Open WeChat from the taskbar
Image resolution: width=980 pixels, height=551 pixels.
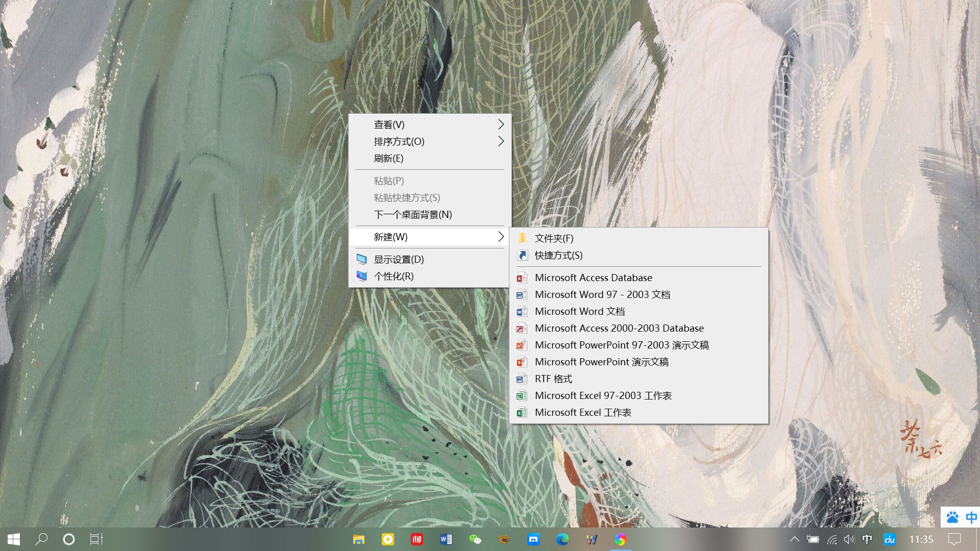tap(475, 539)
